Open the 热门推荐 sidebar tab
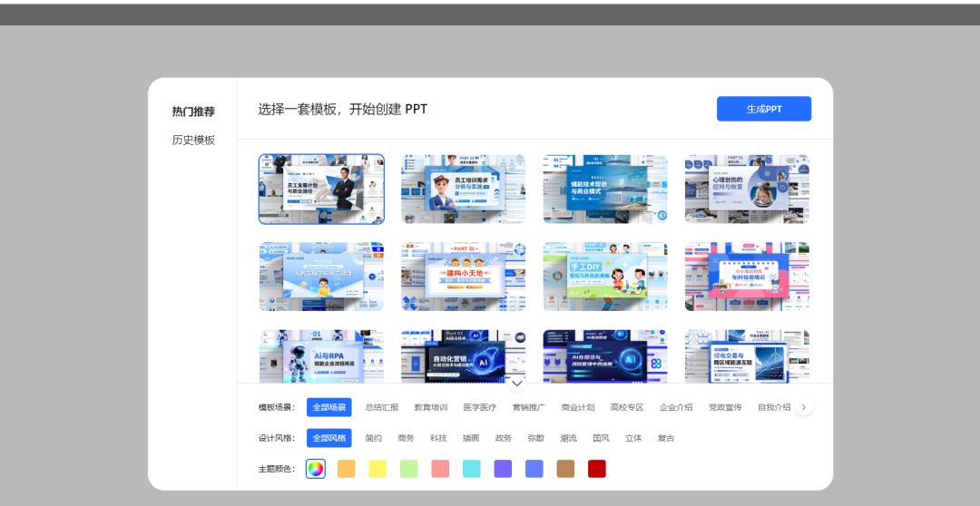The image size is (980, 506). click(x=193, y=112)
